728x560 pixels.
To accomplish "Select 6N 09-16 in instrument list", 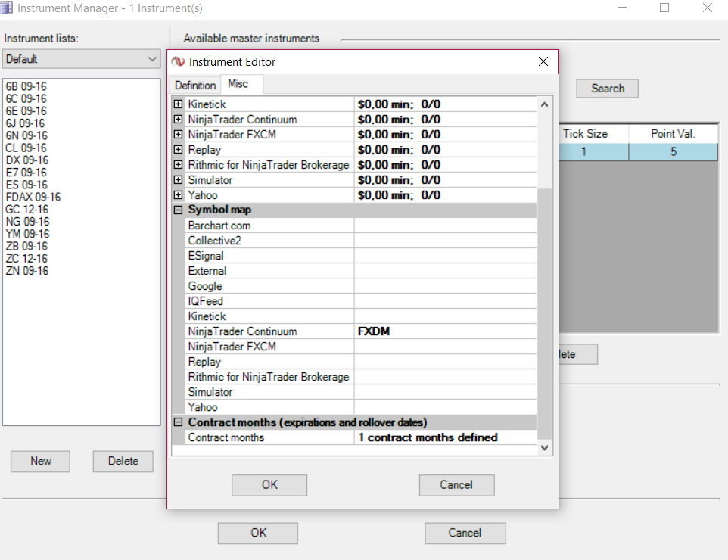I will click(26, 135).
